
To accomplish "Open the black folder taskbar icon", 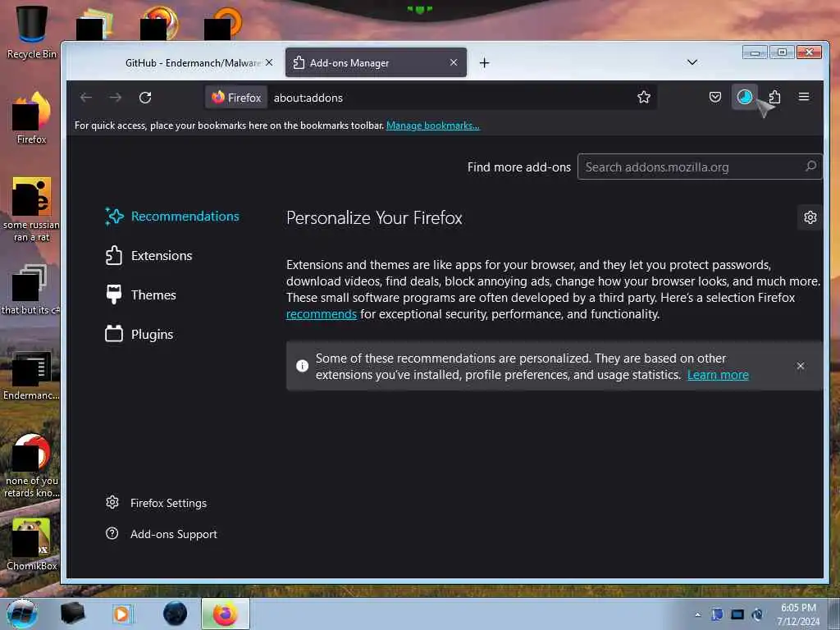I will (72, 614).
